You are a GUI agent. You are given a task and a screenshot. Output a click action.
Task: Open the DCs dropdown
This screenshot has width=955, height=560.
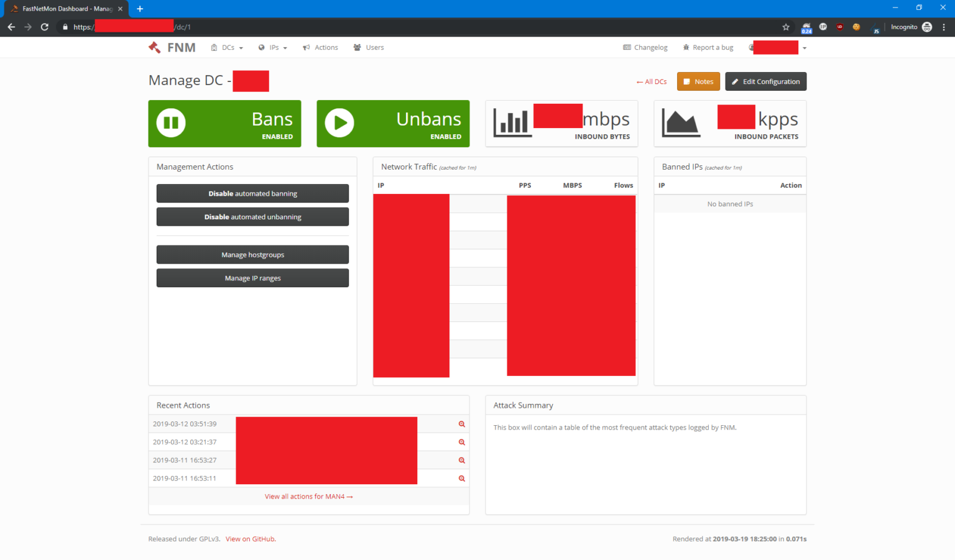click(227, 47)
